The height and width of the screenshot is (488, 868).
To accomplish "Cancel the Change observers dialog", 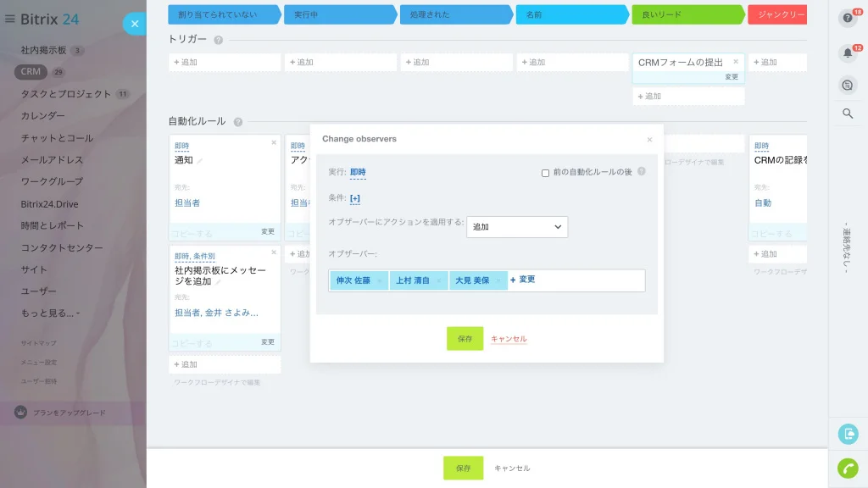I will click(x=509, y=339).
